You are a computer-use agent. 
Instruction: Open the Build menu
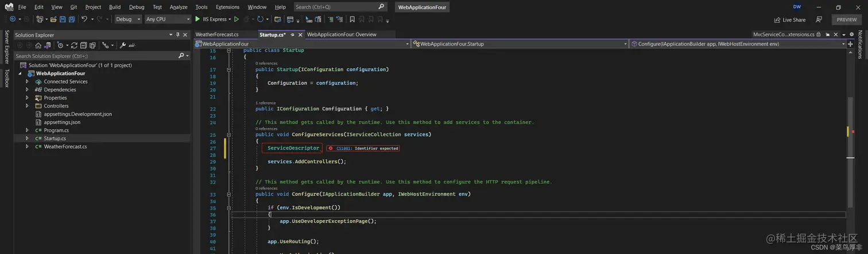click(115, 7)
